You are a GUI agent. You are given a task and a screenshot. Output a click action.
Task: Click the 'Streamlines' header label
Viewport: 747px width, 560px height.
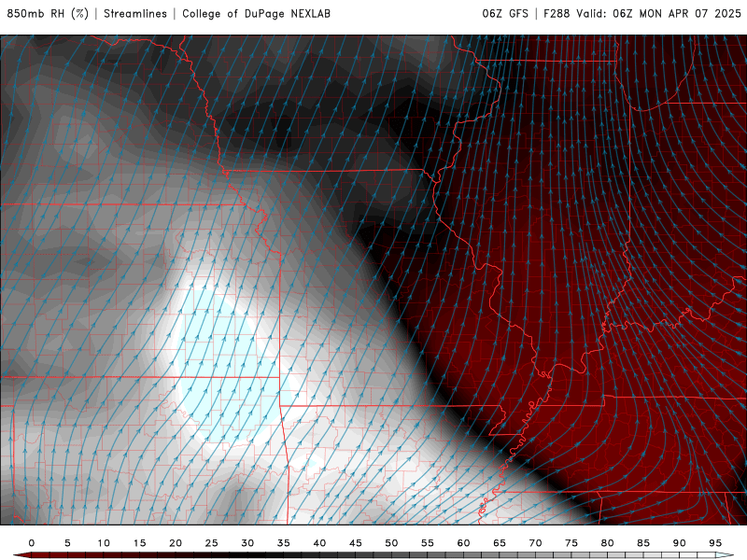click(x=135, y=13)
